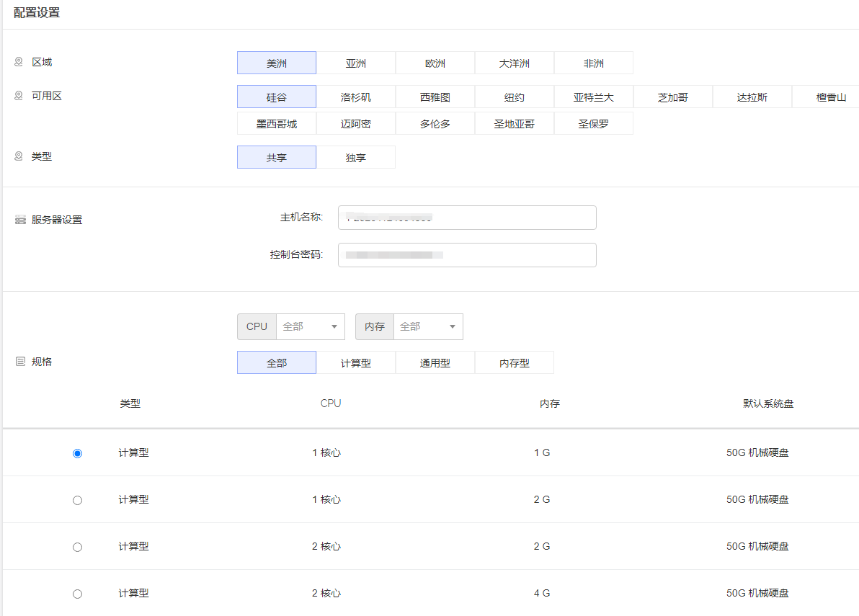Click the location pin icon beside 区域
Image resolution: width=859 pixels, height=616 pixels.
[x=19, y=62]
